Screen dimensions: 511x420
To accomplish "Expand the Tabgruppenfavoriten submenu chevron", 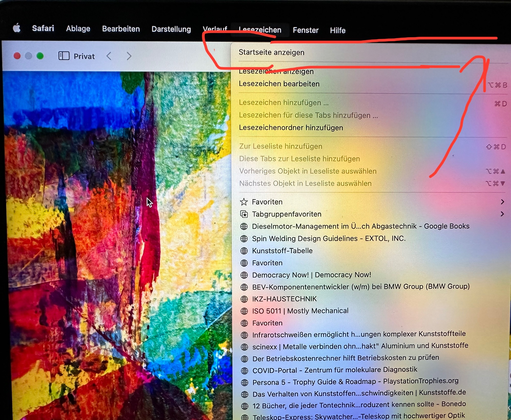I will coord(502,214).
